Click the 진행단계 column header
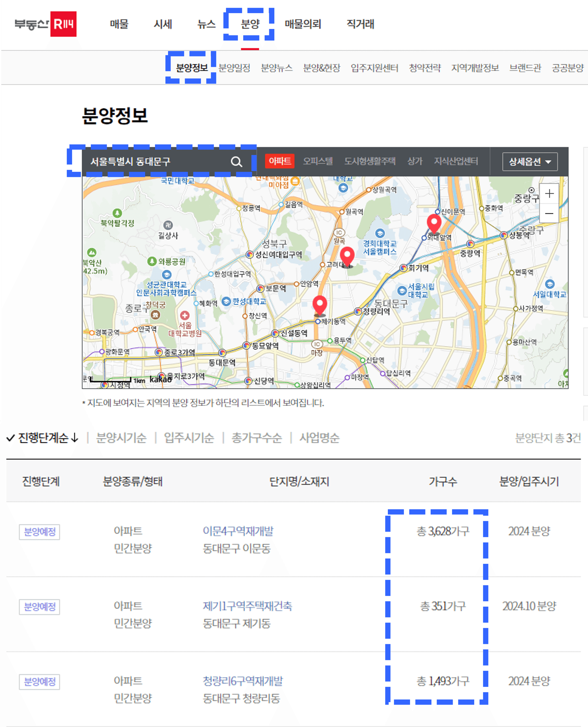This screenshot has width=588, height=727. click(41, 481)
